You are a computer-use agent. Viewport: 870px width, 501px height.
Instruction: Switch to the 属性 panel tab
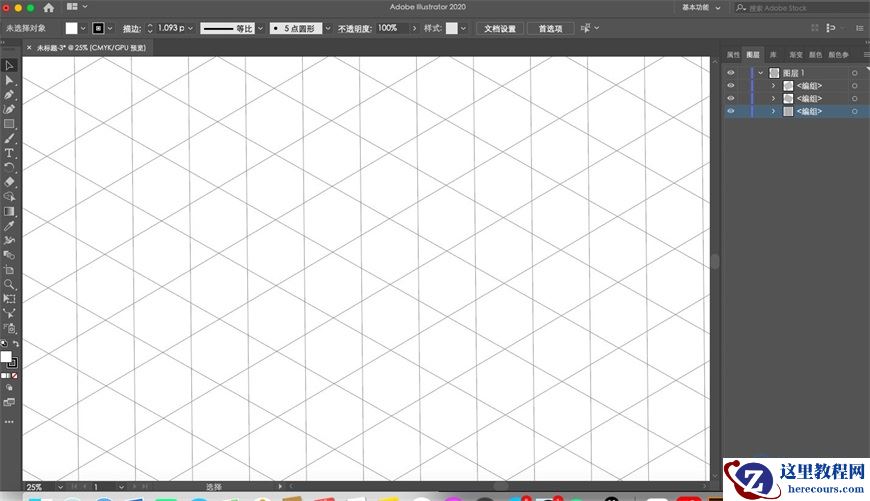[733, 54]
